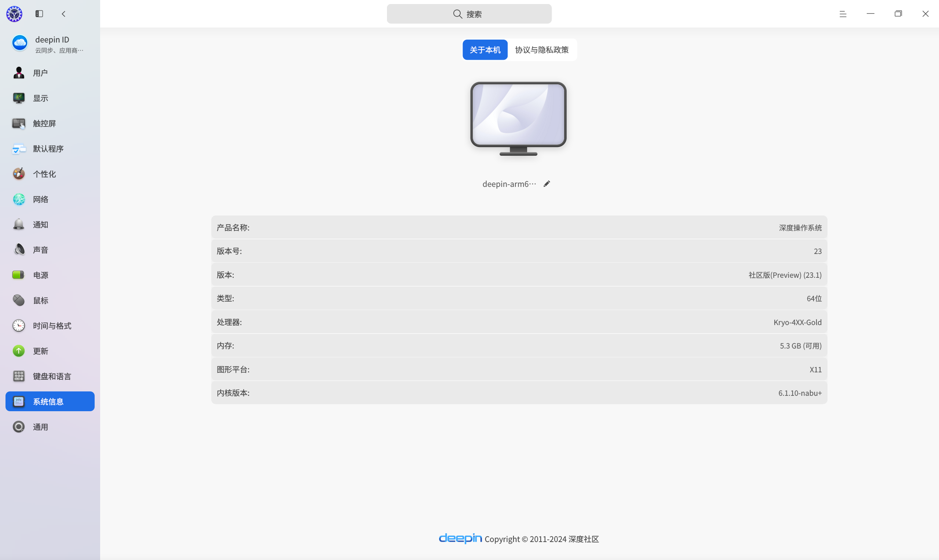Switch to the 关于本机 tab
The height and width of the screenshot is (560, 939).
coord(485,50)
